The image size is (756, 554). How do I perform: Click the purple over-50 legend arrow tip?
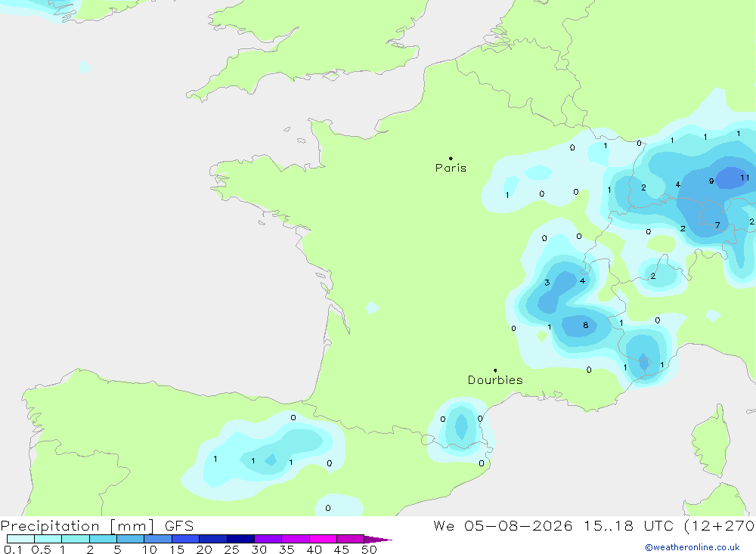coord(379,539)
